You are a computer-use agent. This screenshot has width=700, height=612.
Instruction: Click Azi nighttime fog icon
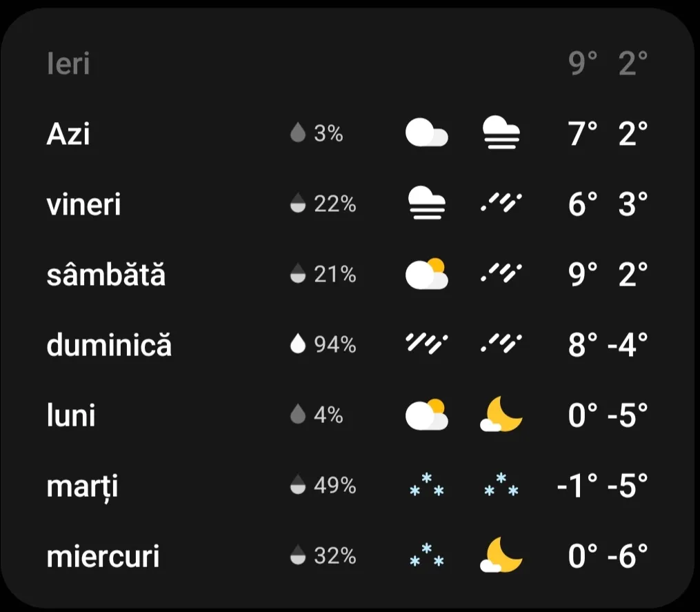coord(501,133)
